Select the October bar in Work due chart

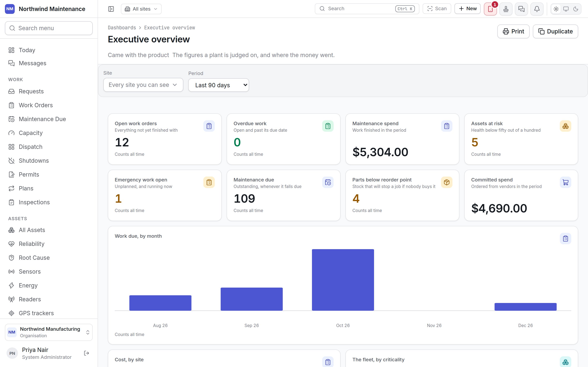(343, 280)
